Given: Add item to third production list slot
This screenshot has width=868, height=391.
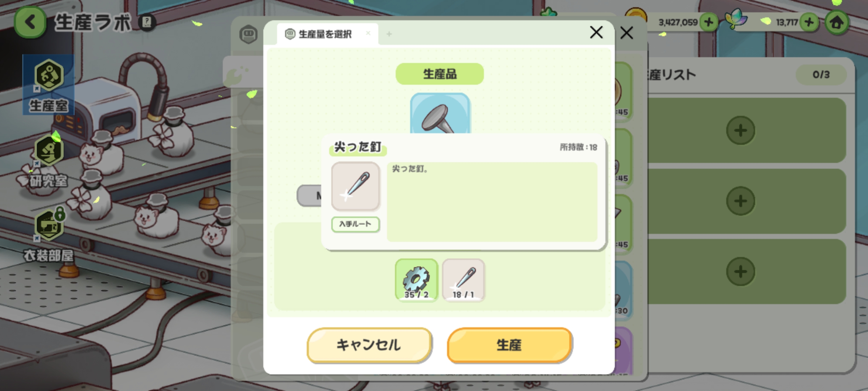Looking at the screenshot, I should pyautogui.click(x=740, y=272).
